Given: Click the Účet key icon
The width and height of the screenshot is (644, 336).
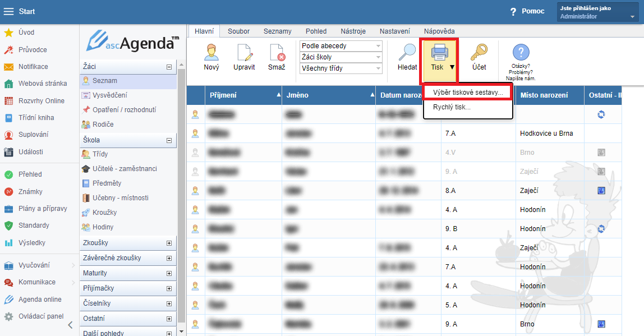Looking at the screenshot, I should [x=479, y=53].
